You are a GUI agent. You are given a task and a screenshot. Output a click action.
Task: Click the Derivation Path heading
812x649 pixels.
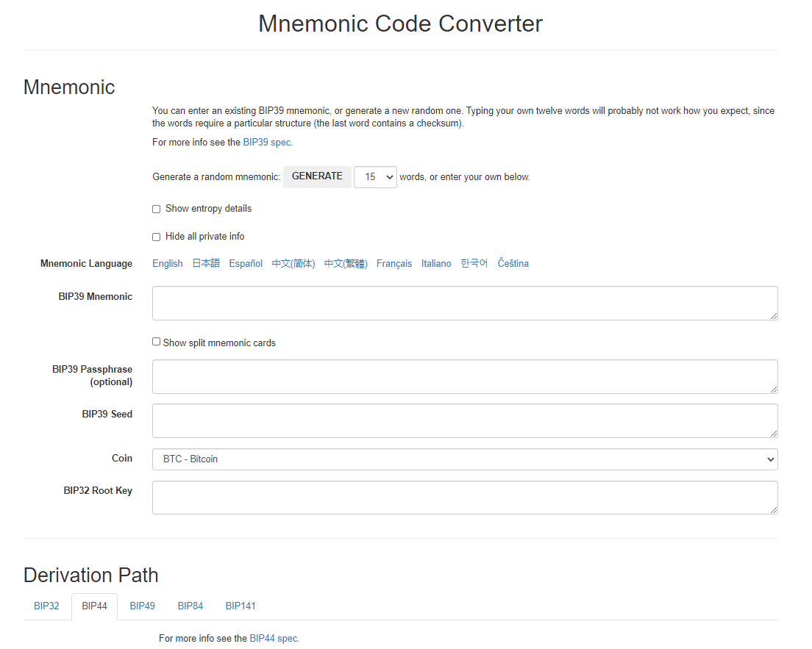pyautogui.click(x=90, y=576)
